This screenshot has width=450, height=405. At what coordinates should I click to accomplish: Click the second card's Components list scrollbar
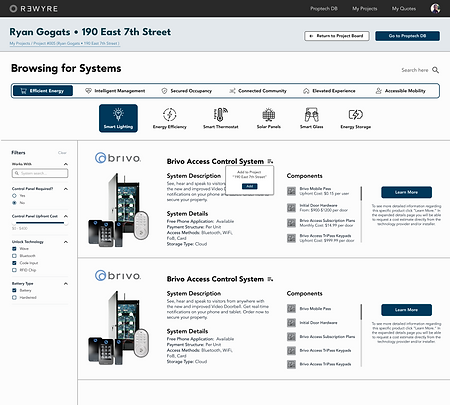(x=361, y=312)
